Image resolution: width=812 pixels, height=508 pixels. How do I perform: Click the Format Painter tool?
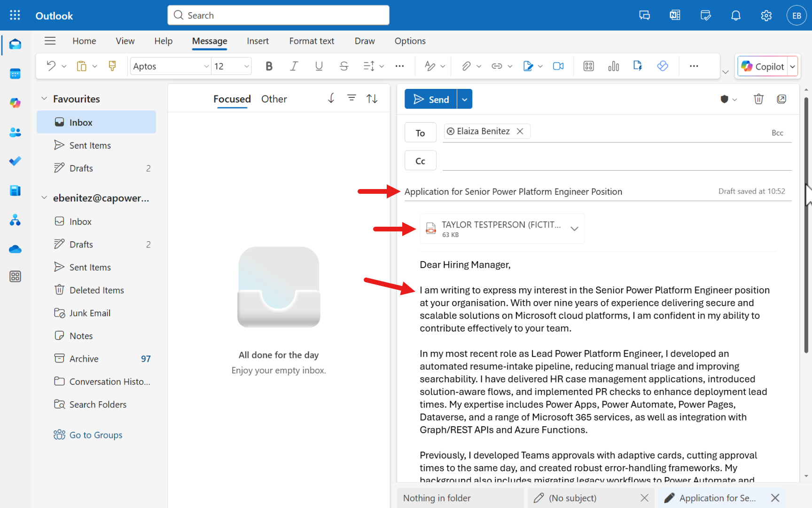[x=112, y=66]
